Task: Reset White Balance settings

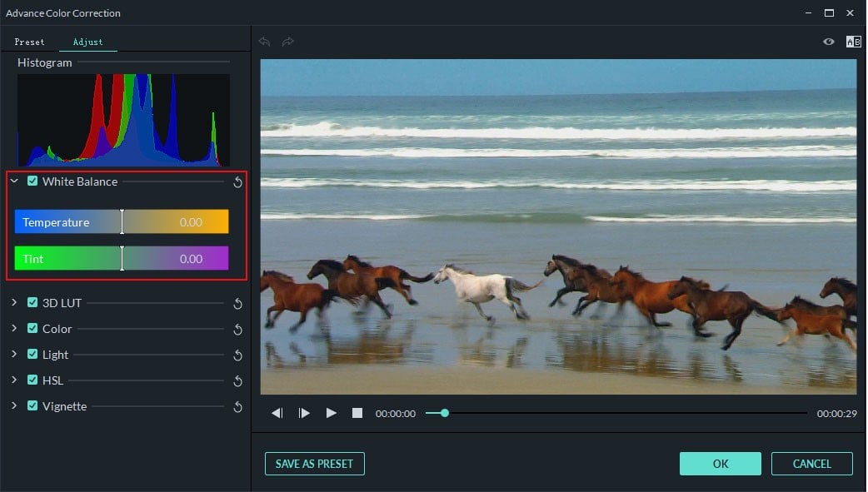Action: [237, 182]
